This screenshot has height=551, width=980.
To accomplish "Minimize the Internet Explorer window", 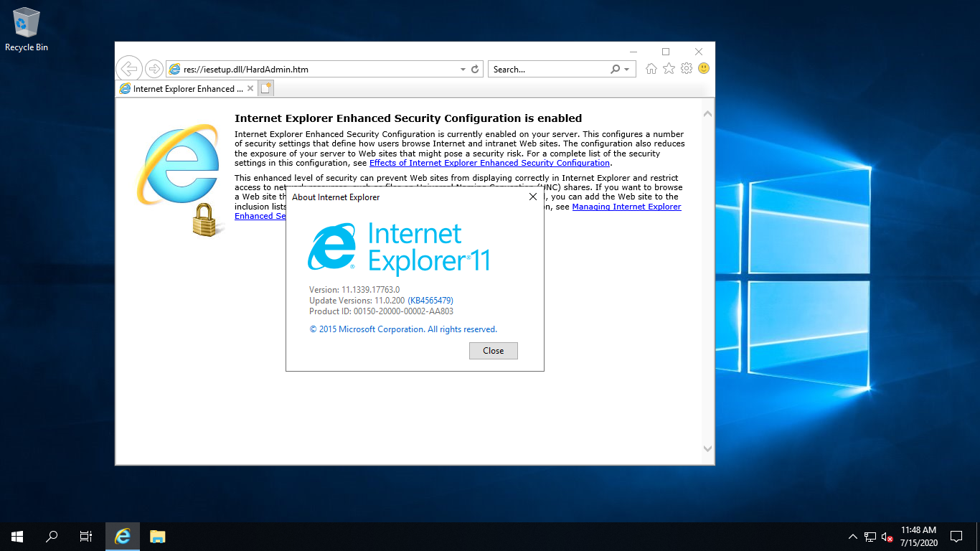I will [633, 52].
